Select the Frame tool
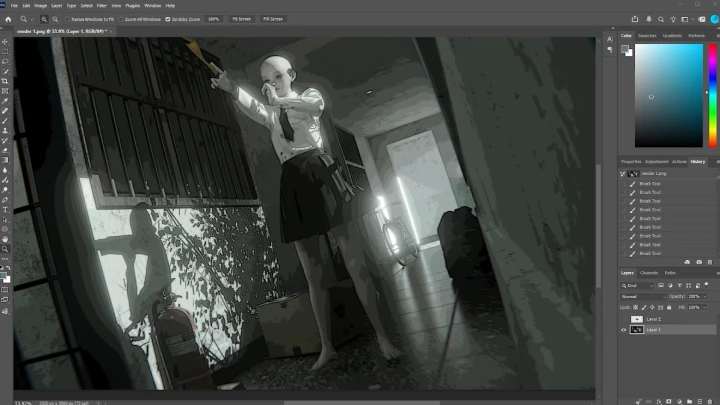720x405 pixels. click(5, 91)
